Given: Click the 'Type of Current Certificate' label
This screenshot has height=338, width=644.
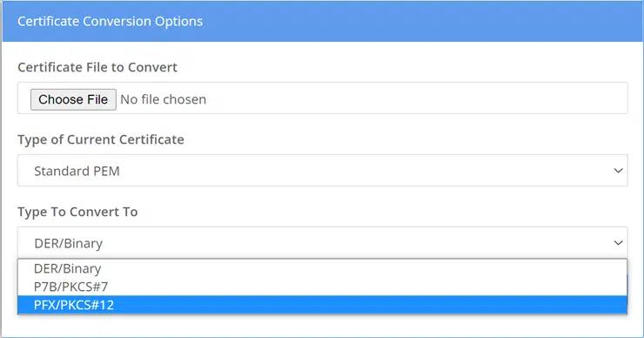Looking at the screenshot, I should 101,139.
